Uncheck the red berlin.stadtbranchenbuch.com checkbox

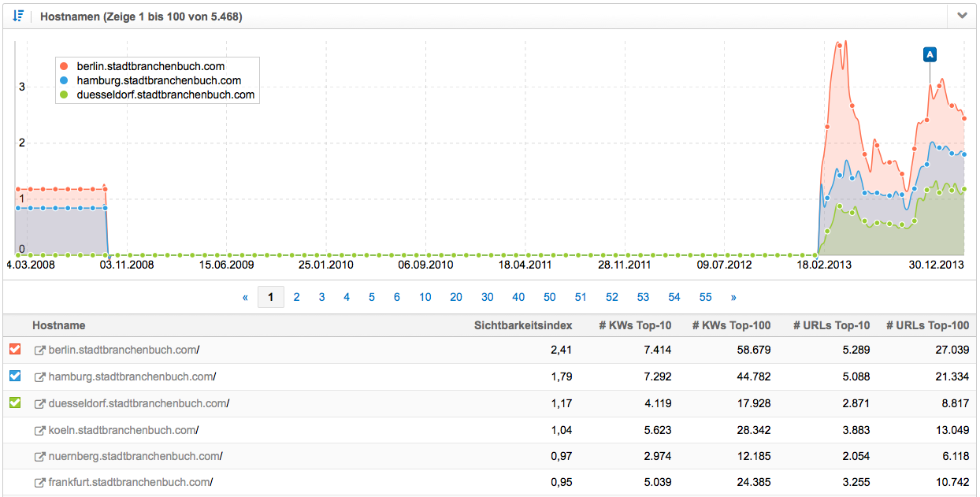click(15, 350)
